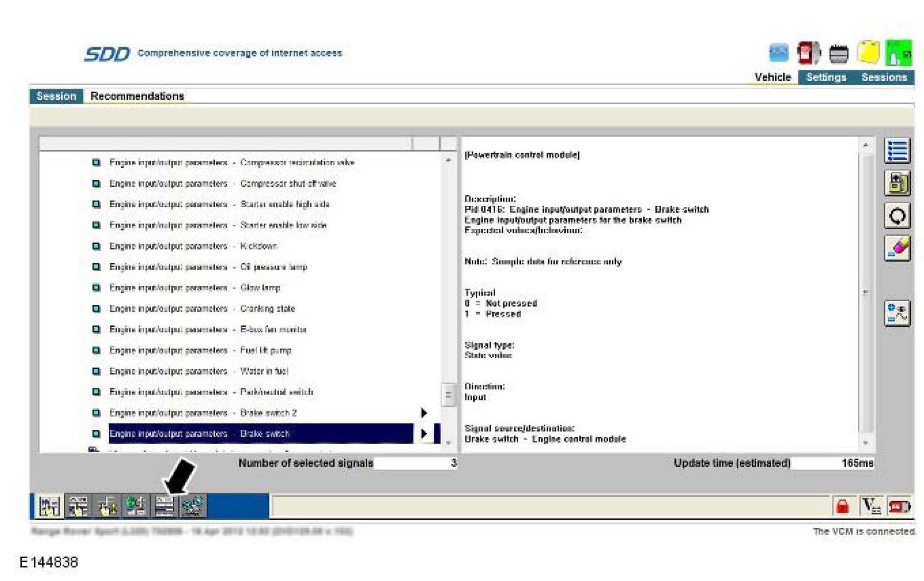Click the green globe icon in the bottom toolbar
The image size is (924, 581).
(135, 506)
